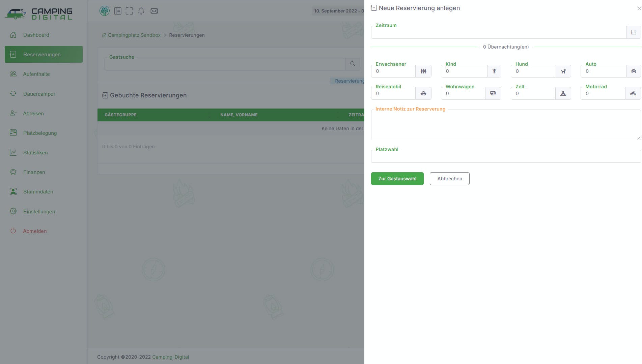Screen dimensions: 642x364
Task: Open notifications bell
Action: [x=141, y=11]
